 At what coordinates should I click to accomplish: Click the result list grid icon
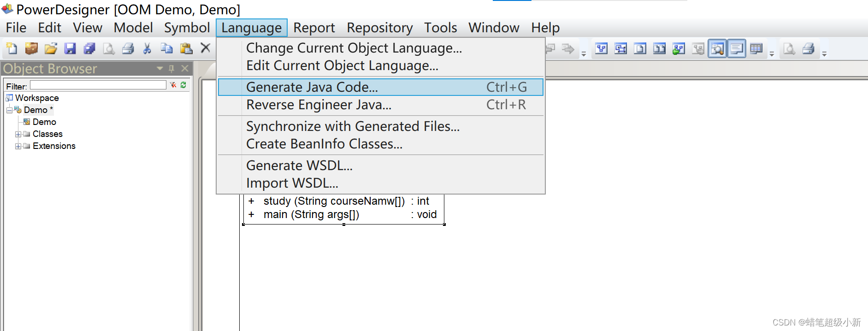756,48
